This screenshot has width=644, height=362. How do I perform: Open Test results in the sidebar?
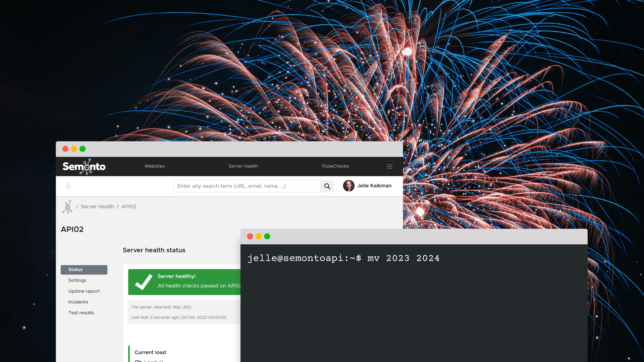81,313
